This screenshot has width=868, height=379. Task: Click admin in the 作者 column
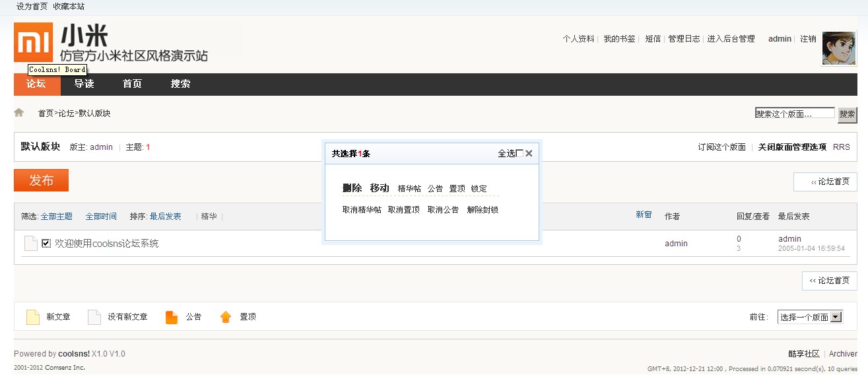676,244
